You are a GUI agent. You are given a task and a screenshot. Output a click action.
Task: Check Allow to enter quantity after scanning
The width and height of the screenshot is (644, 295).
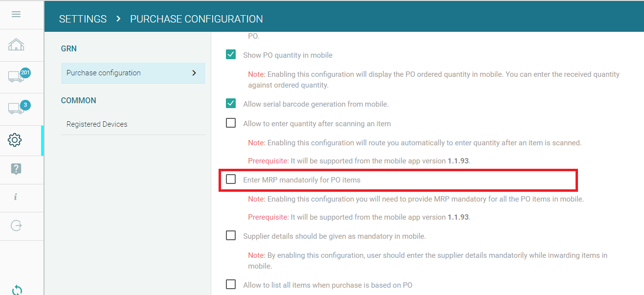(231, 123)
